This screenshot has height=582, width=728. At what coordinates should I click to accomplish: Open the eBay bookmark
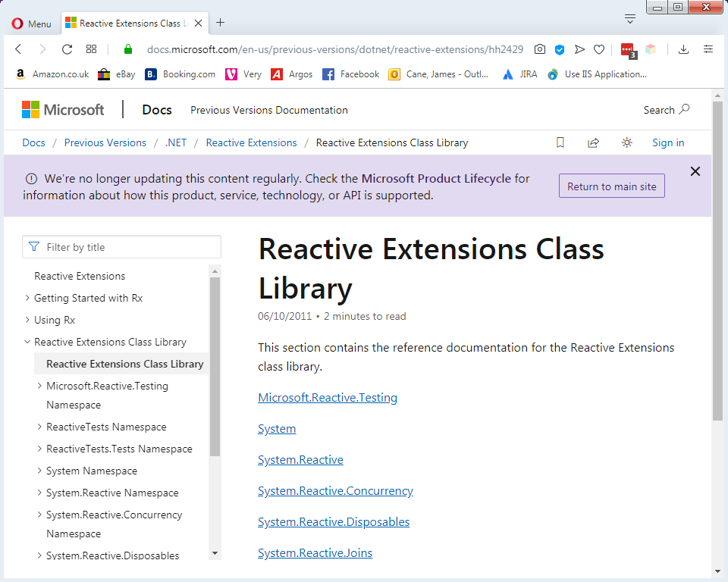[117, 74]
